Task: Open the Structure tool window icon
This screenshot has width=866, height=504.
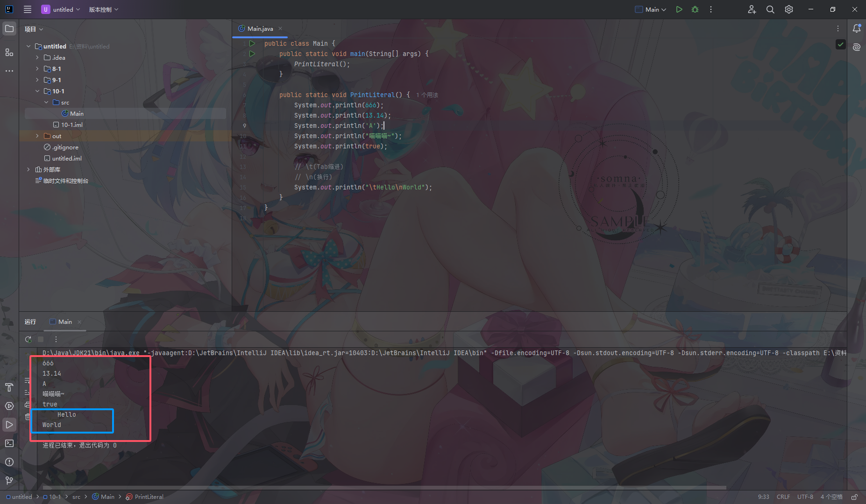Action: click(x=9, y=52)
